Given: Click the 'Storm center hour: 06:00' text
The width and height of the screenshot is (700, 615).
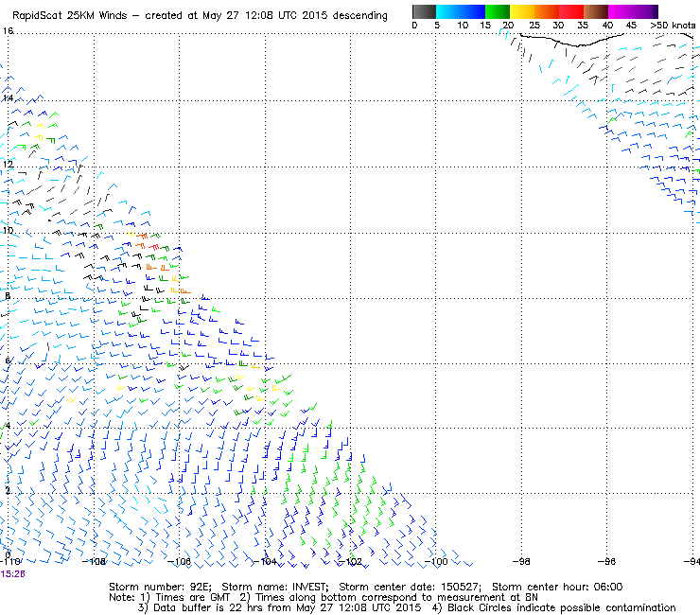Looking at the screenshot, I should (557, 587).
